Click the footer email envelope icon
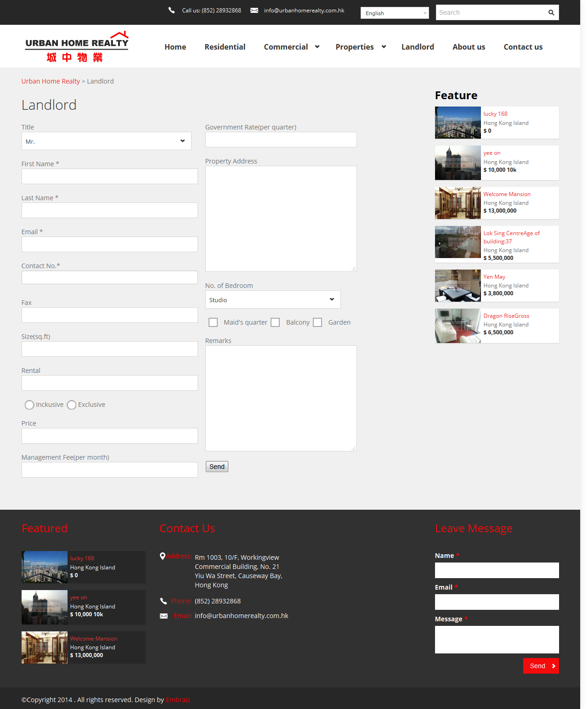 pos(164,616)
